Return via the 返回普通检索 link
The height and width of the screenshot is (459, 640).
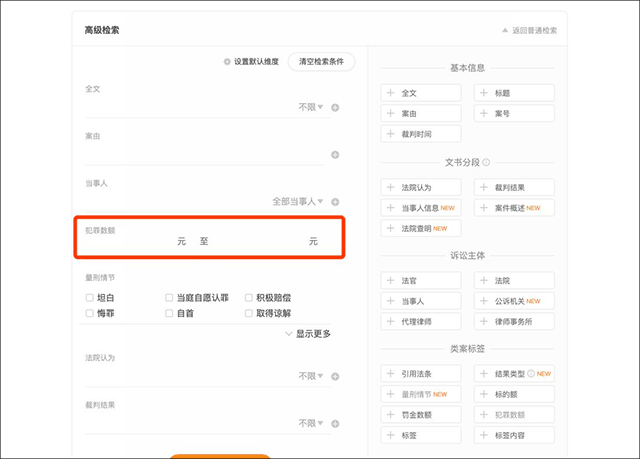(529, 31)
